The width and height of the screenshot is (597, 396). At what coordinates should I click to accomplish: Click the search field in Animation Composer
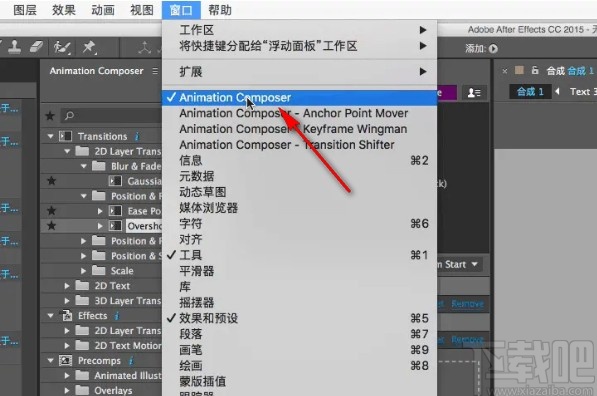(111, 115)
